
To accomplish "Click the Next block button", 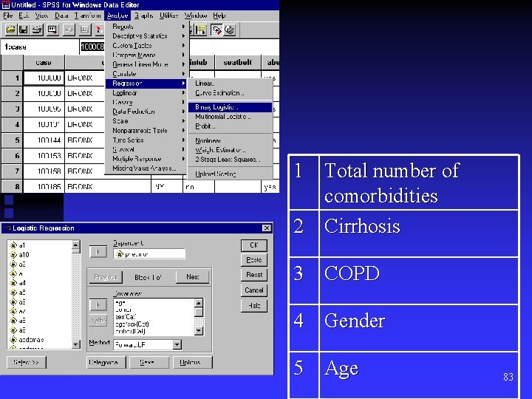I will [192, 277].
